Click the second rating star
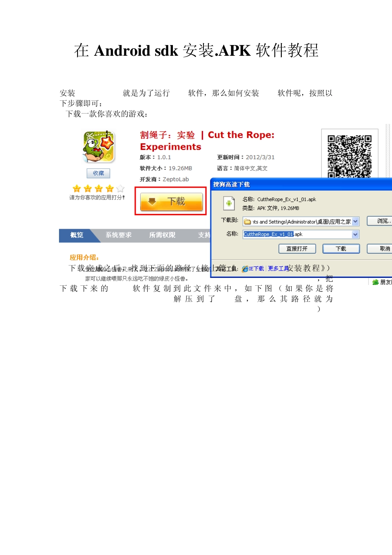 pyautogui.click(x=88, y=189)
